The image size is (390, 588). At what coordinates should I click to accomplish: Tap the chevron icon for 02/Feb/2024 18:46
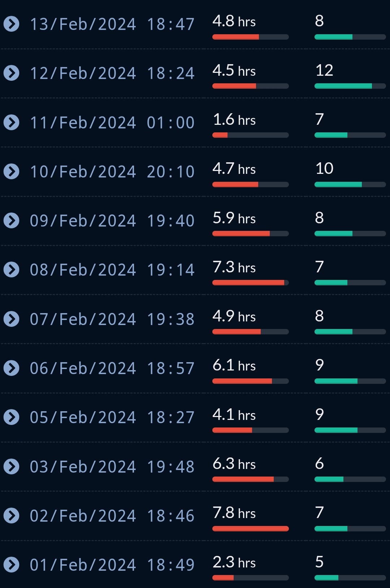(x=12, y=515)
